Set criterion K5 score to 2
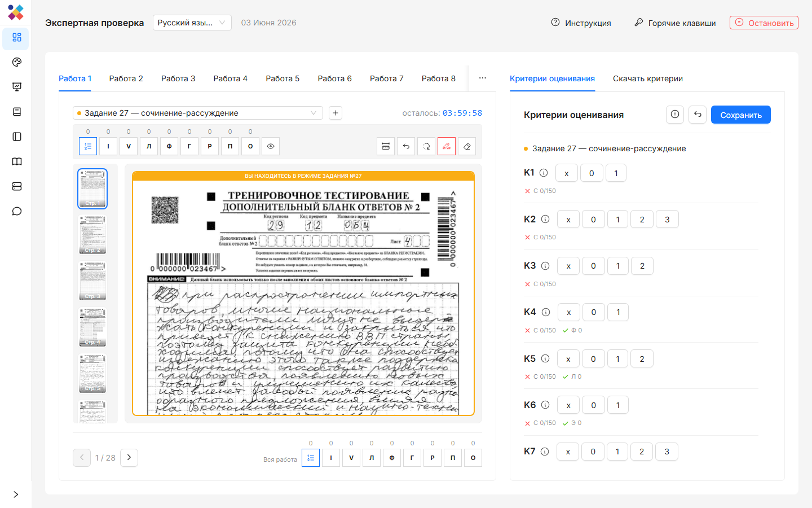The image size is (812, 508). pos(642,358)
